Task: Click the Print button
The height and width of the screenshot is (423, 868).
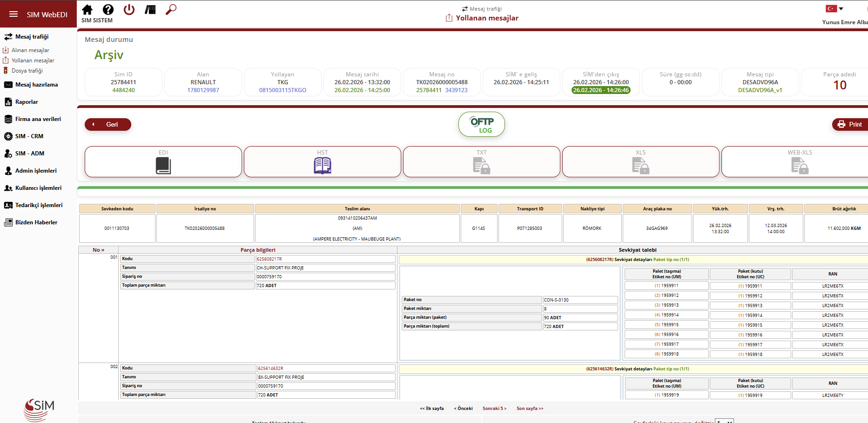Action: (850, 124)
